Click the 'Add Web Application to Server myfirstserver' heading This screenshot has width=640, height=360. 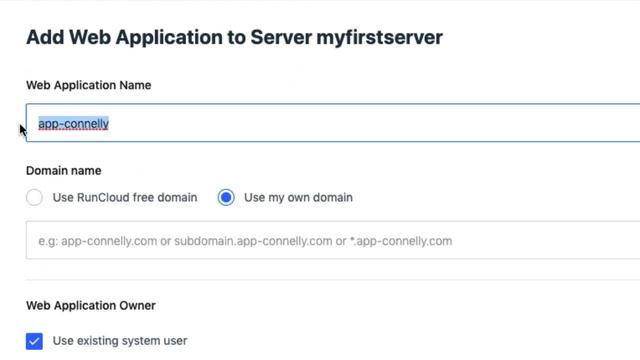234,38
